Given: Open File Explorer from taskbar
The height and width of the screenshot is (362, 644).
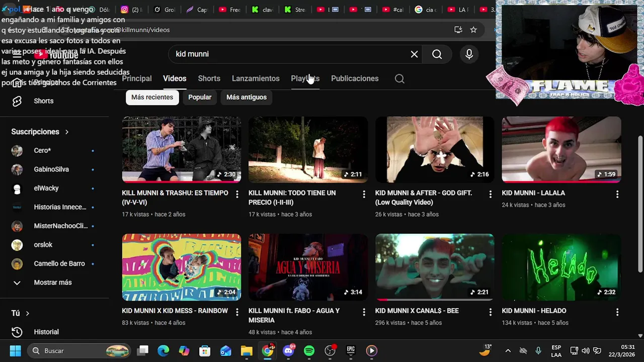Looking at the screenshot, I should pyautogui.click(x=247, y=350).
